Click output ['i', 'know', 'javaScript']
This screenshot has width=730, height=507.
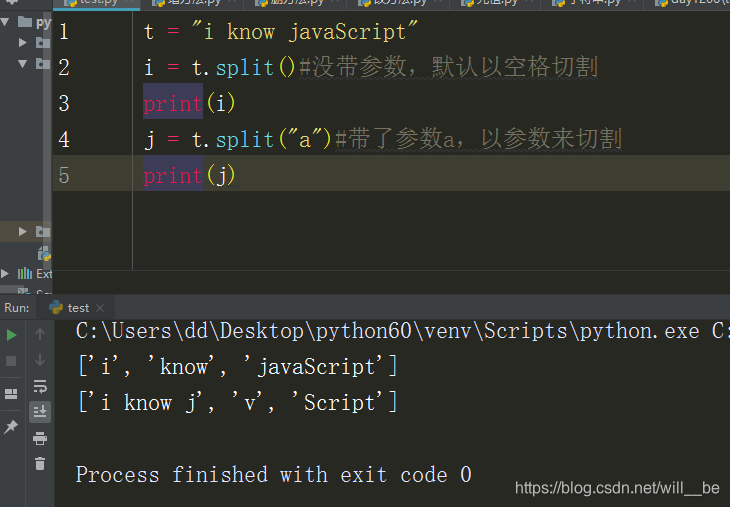point(238,366)
